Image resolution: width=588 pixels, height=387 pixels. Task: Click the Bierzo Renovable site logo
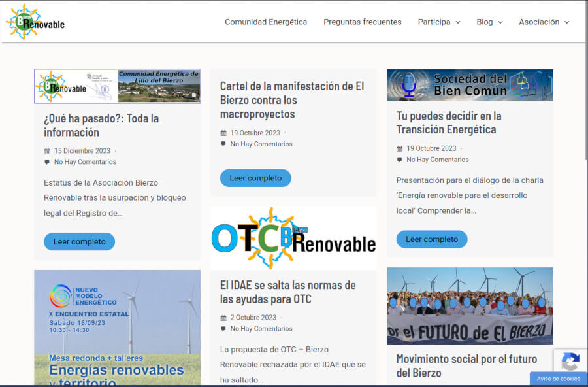[35, 22]
